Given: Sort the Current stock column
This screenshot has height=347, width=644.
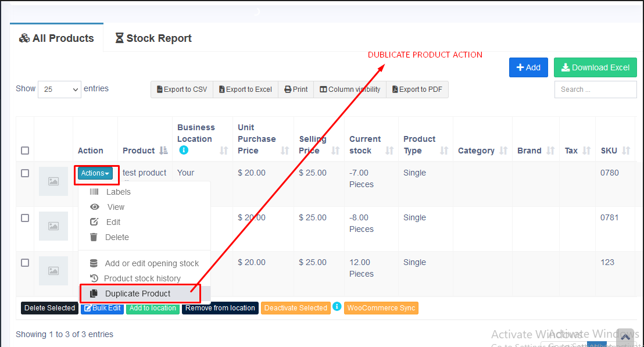Looking at the screenshot, I should pyautogui.click(x=389, y=151).
